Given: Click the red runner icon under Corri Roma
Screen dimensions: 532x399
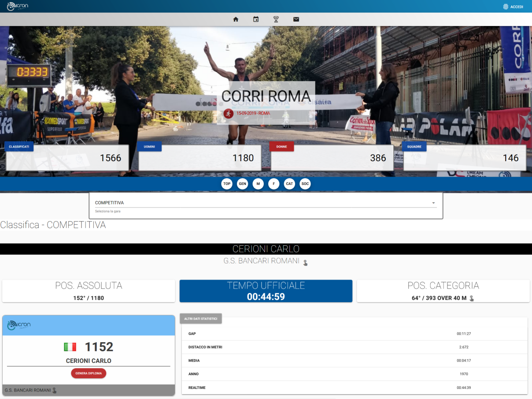Looking at the screenshot, I should [228, 114].
